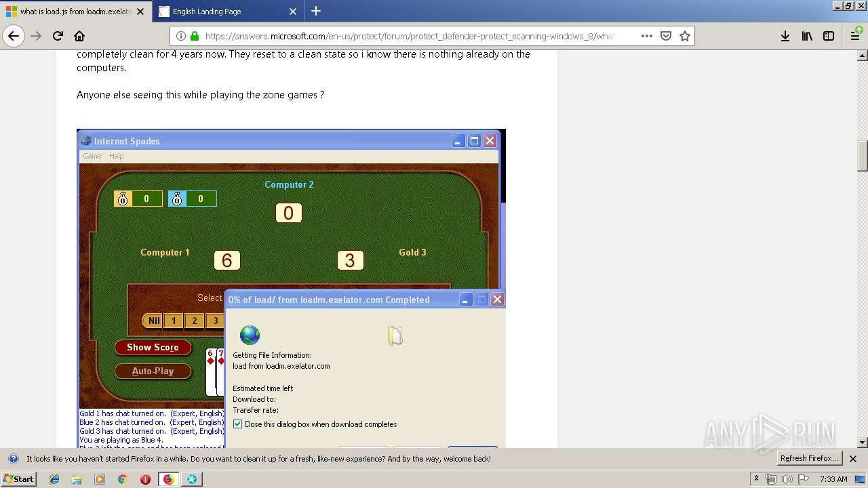This screenshot has height=488, width=868.
Task: Toggle the sidebar view icon
Action: [829, 36]
